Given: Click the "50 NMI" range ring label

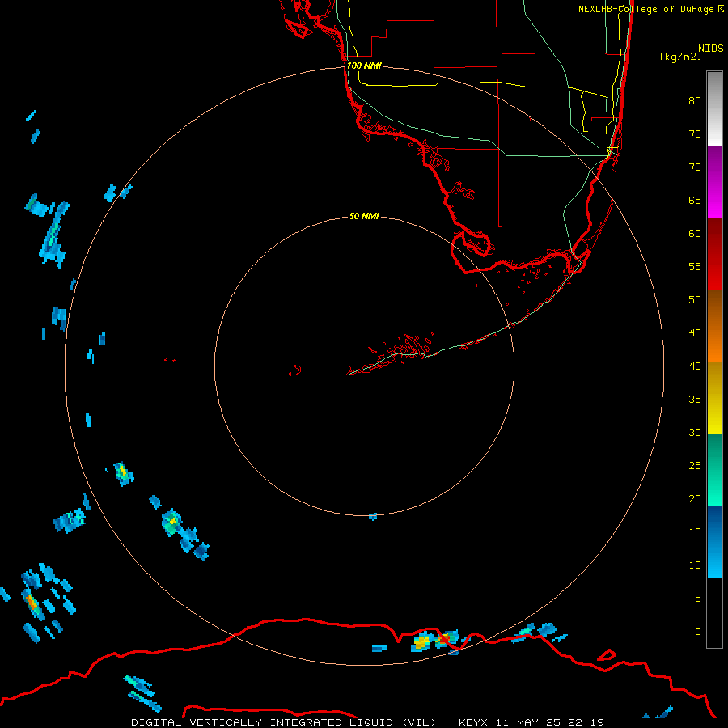Looking at the screenshot, I should (364, 216).
